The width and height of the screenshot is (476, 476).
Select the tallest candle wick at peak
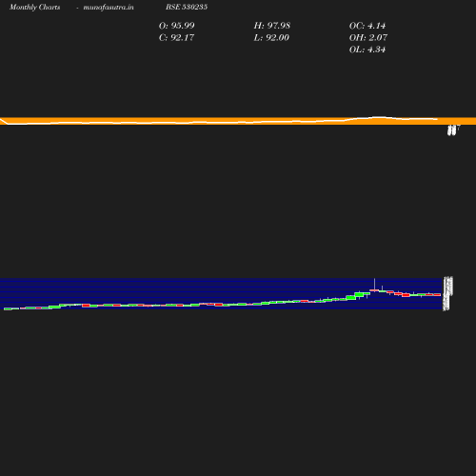coord(374,285)
